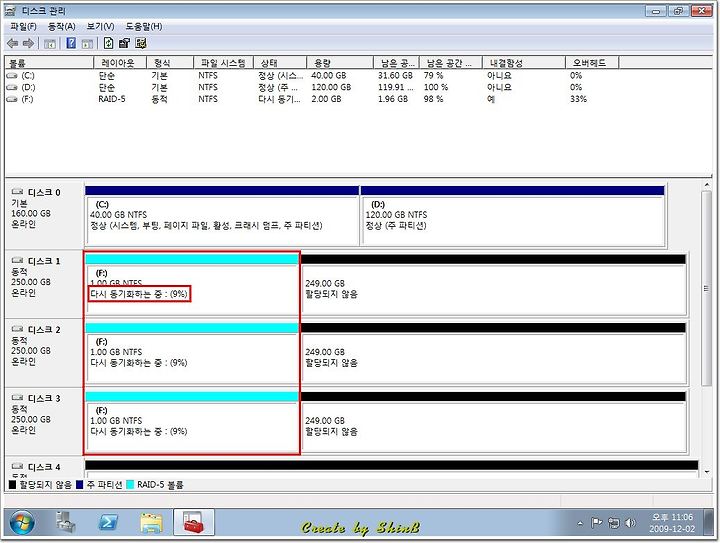Click the Settings list toolbar icon
Viewport: 720px width, 543px height.
point(141,43)
